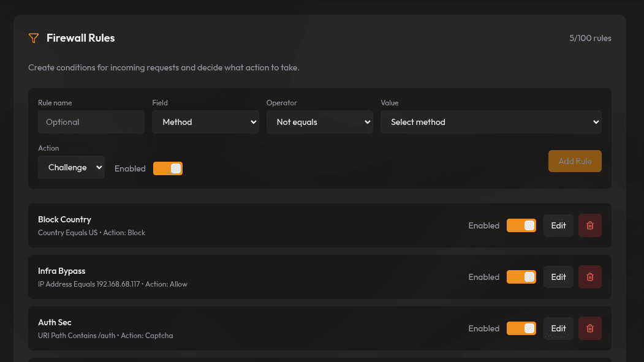644x362 pixels.
Task: Open the Field dropdown showing Method
Action: 205,122
